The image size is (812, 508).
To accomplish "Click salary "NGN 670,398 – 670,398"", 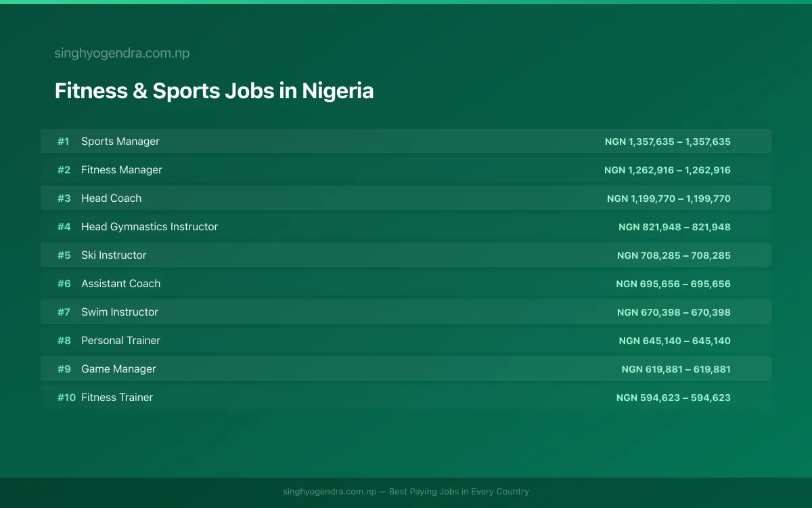I will coord(674,312).
